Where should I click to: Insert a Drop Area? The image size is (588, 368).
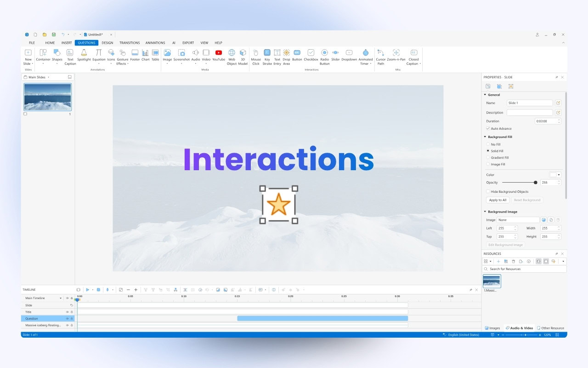point(287,57)
